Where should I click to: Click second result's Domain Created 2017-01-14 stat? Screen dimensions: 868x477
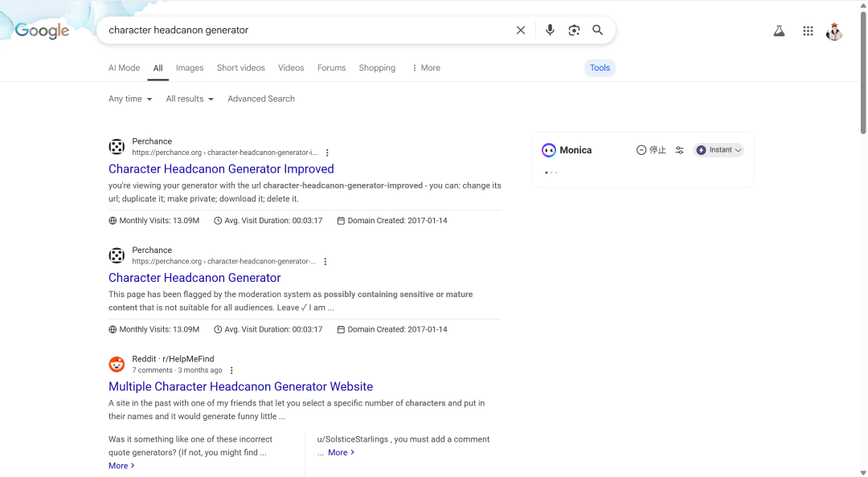pyautogui.click(x=392, y=330)
